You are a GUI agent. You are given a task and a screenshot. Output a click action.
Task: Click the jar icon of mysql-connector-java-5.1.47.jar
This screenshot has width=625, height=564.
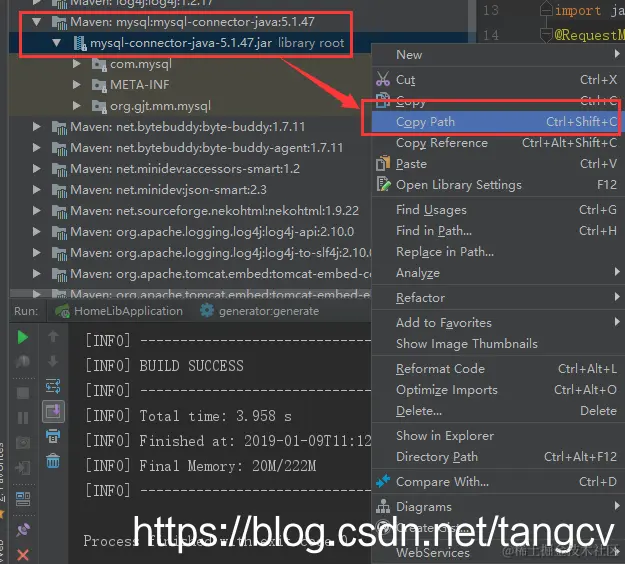pyautogui.click(x=79, y=43)
